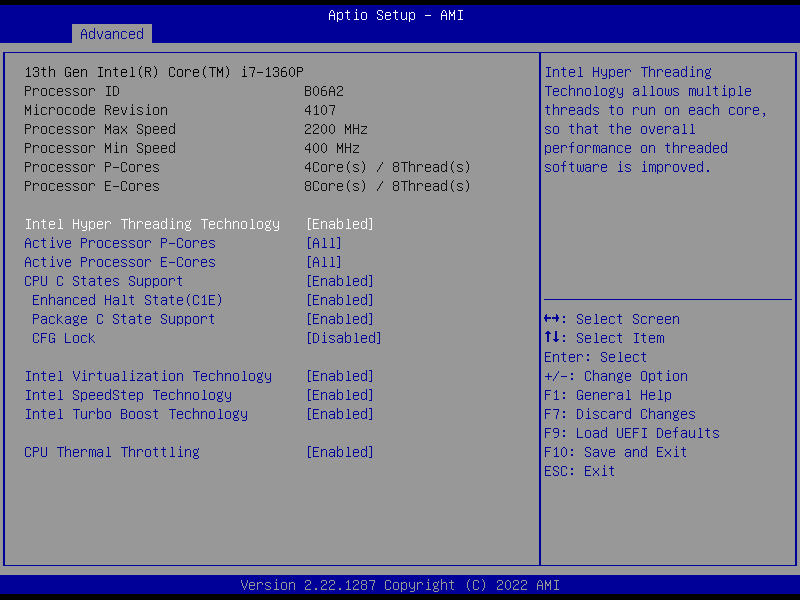The height and width of the screenshot is (600, 800).
Task: Toggle CPU Thermal Throttling [Enabled] value
Action: pos(340,453)
